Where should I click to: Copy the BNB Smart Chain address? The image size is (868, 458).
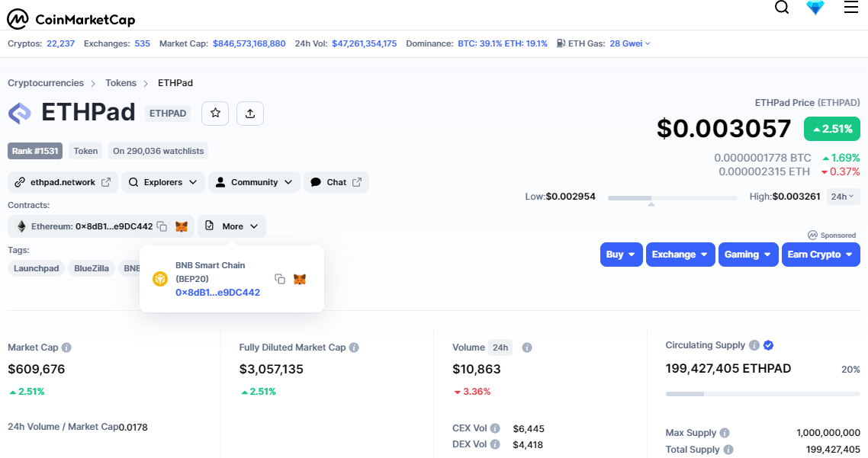click(x=280, y=279)
